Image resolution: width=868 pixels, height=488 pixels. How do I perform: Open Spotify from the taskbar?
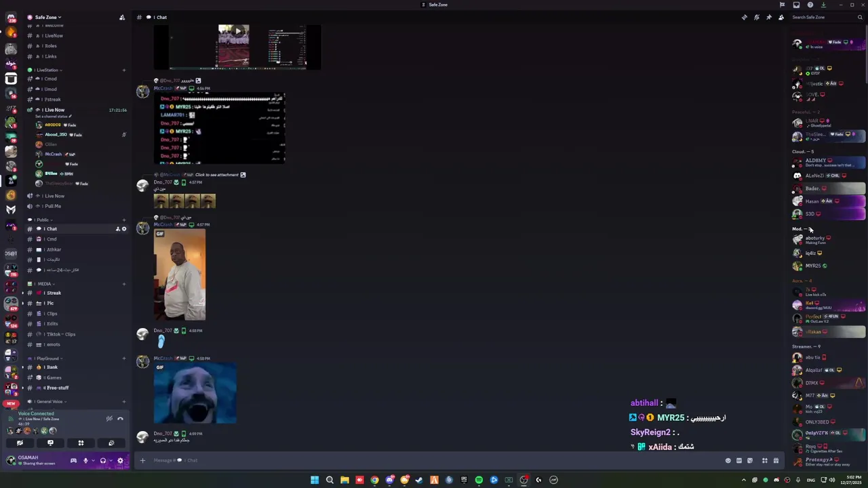click(x=479, y=480)
